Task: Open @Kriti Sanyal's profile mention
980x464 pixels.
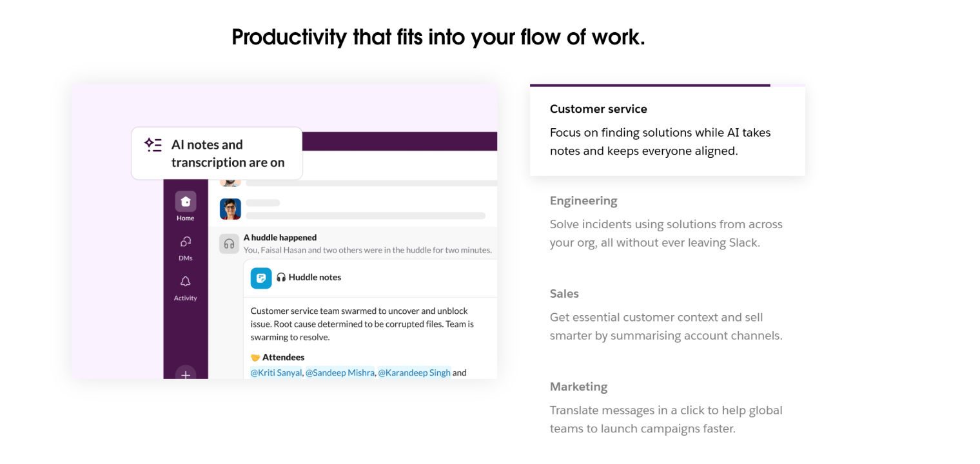Action: (x=277, y=372)
